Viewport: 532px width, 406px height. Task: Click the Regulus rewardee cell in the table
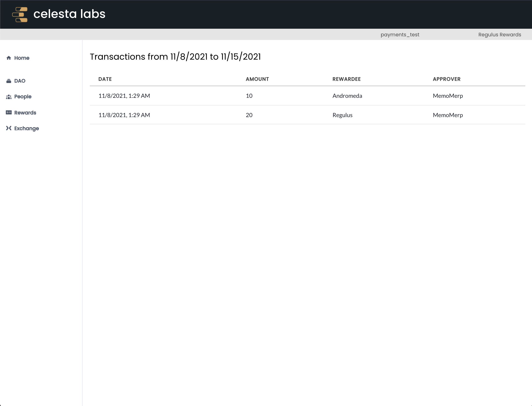(342, 115)
